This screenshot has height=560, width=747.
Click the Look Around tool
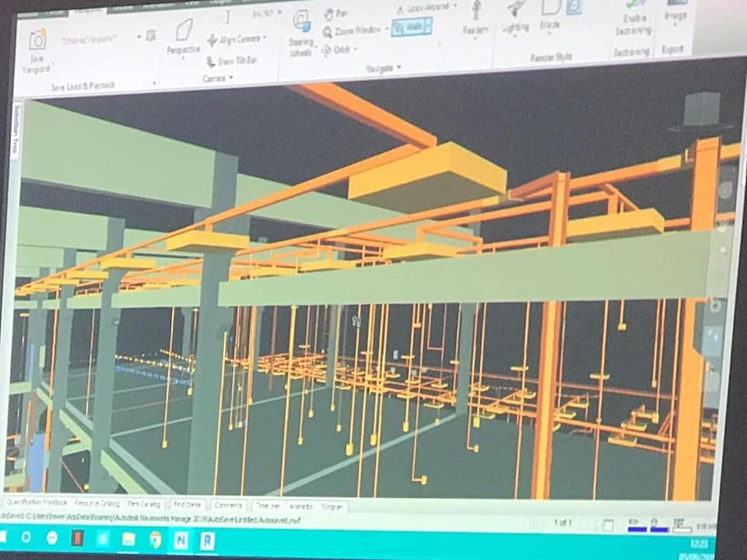pos(423,8)
